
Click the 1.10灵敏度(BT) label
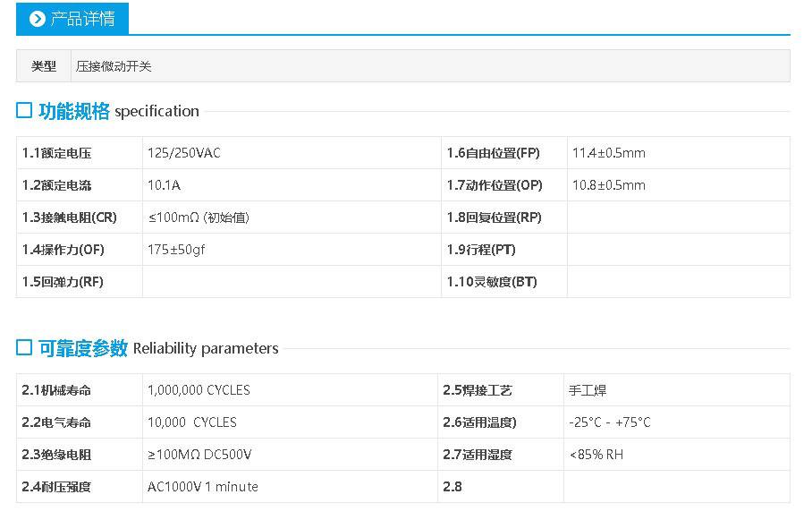pos(492,282)
